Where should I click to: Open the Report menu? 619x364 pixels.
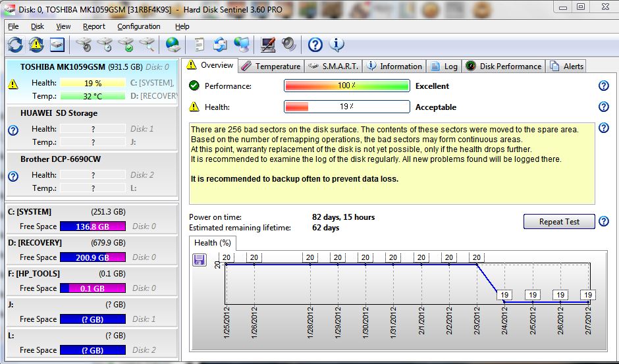pyautogui.click(x=94, y=26)
